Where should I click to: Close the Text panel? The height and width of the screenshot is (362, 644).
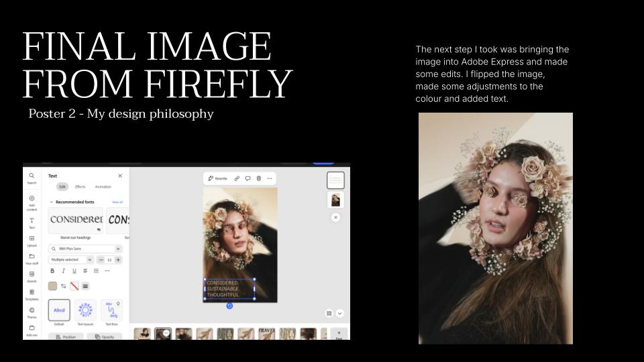[120, 176]
